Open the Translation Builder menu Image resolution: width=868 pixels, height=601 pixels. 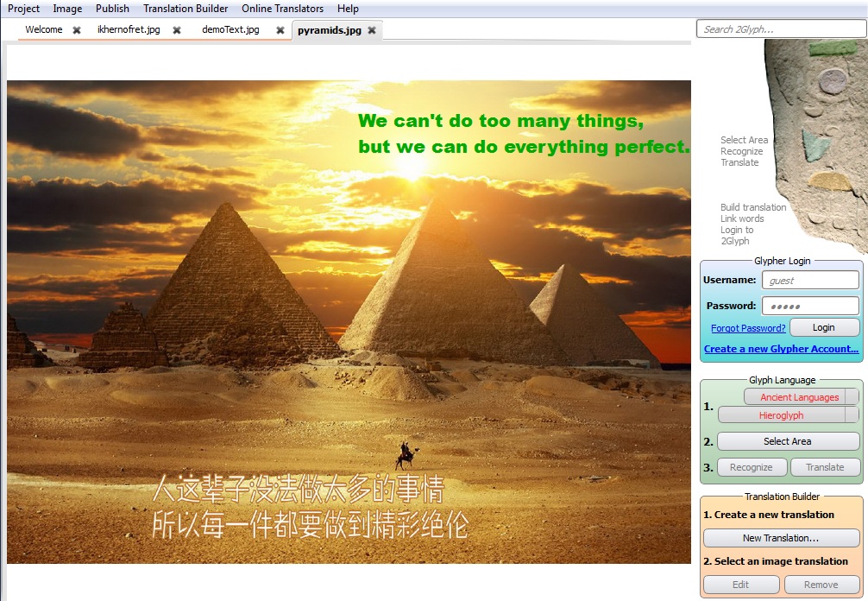(186, 9)
